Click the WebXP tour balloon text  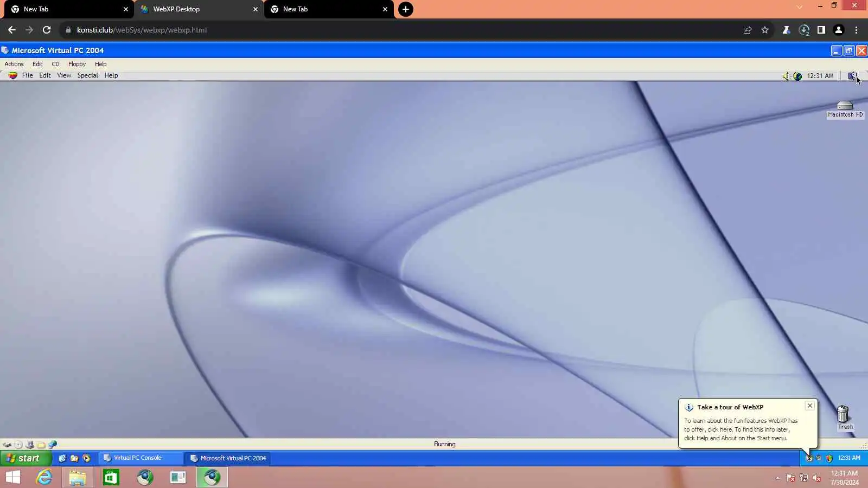tap(741, 429)
